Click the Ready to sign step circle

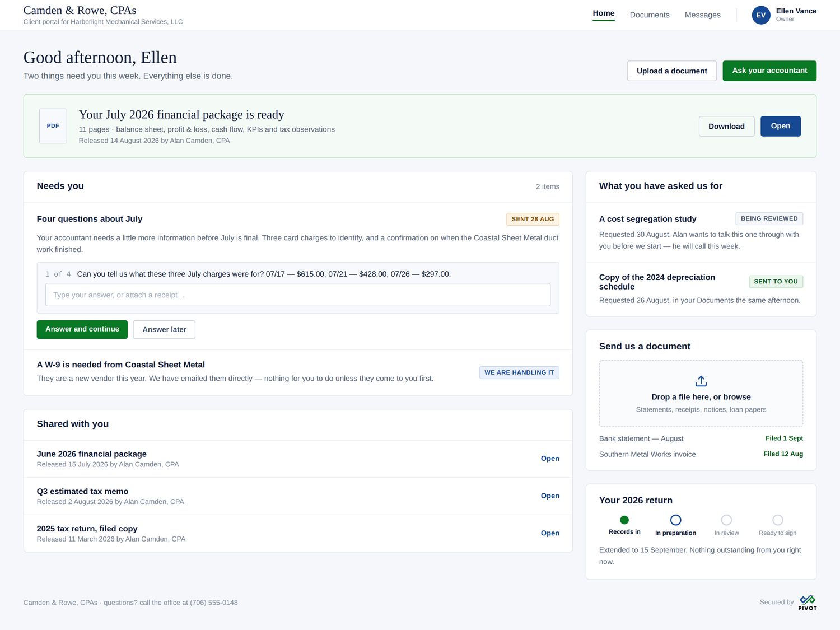[x=777, y=520]
